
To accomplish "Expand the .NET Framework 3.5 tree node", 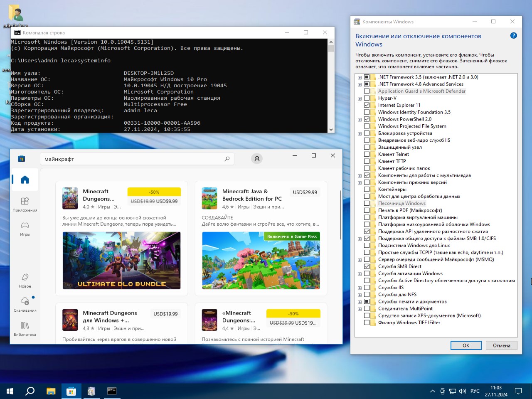I will tap(360, 77).
